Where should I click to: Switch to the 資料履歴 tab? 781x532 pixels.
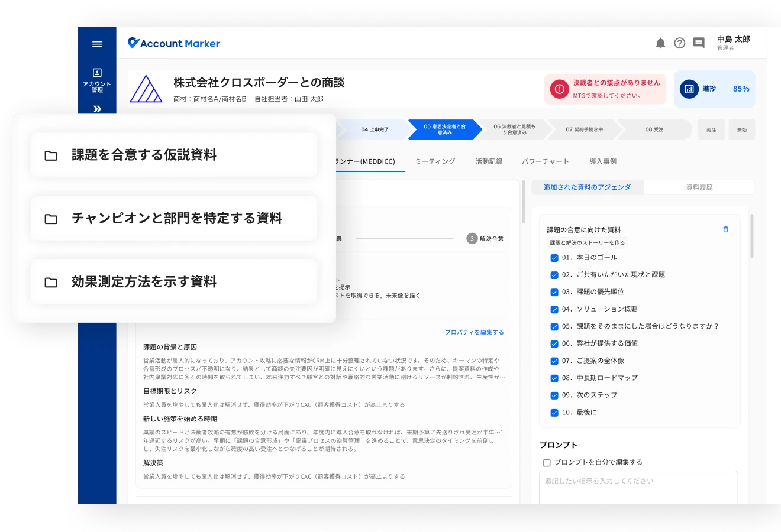click(699, 187)
